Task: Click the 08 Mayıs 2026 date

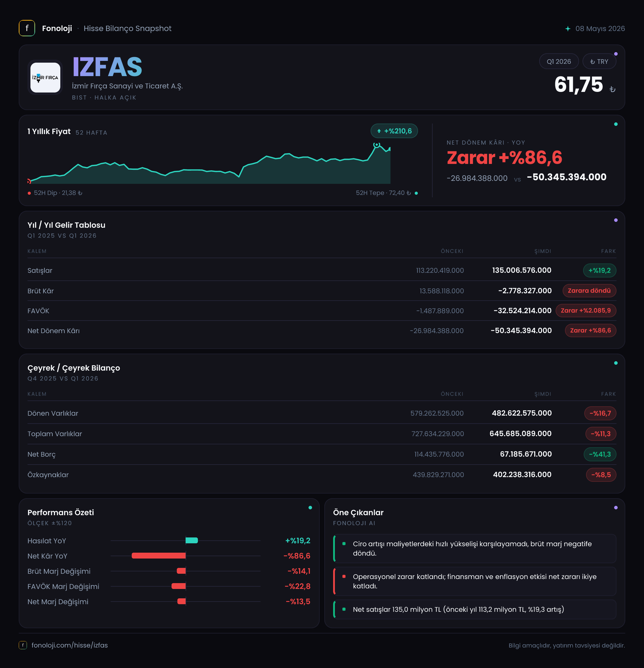Action: coord(600,29)
